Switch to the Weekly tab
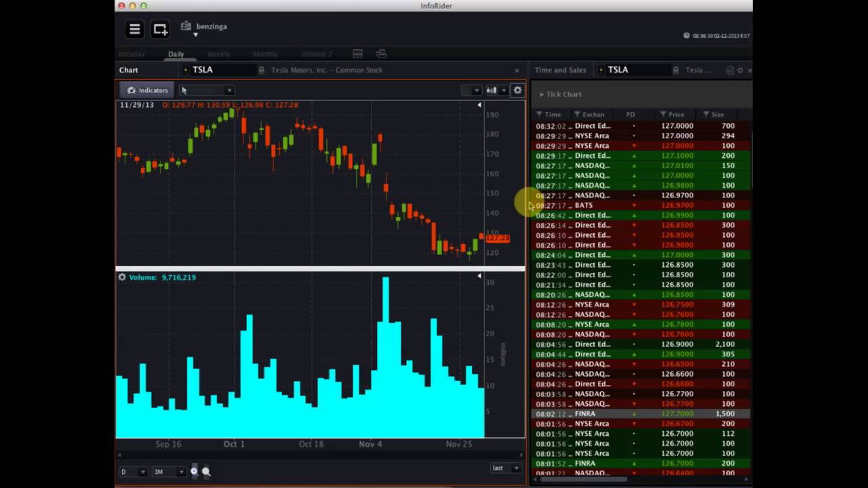 click(218, 54)
